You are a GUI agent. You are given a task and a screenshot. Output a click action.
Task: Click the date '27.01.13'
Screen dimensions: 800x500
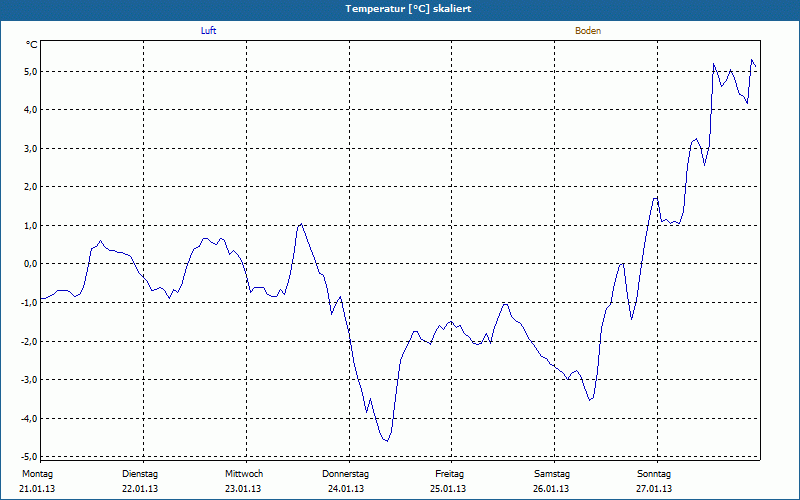(x=654, y=489)
